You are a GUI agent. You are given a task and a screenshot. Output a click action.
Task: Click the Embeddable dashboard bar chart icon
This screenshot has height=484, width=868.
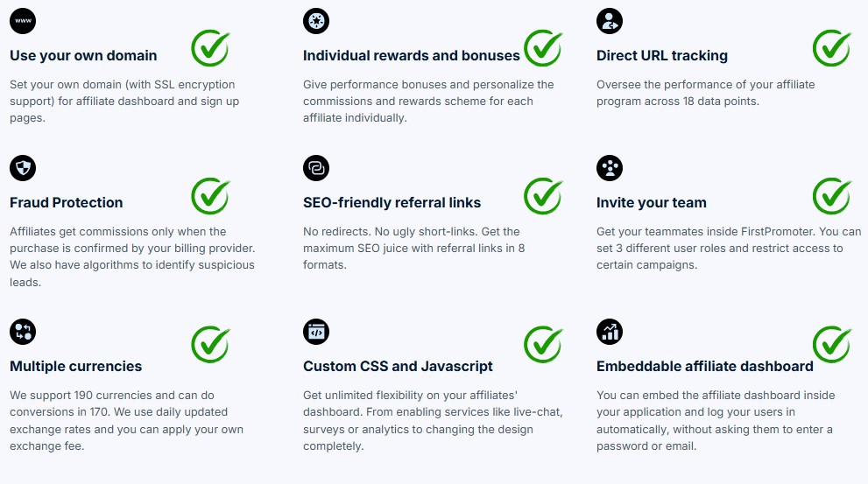pyautogui.click(x=610, y=332)
